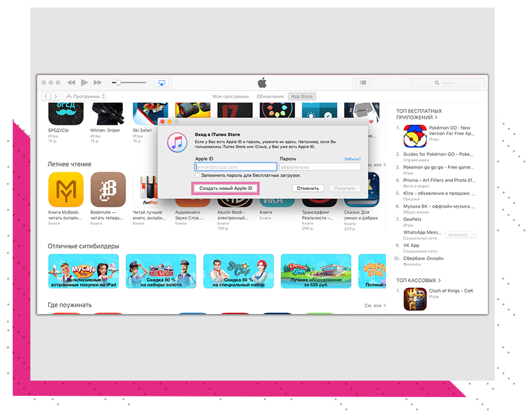532x418 pixels.
Task: Go forward with the right arrow button
Action: (x=56, y=96)
